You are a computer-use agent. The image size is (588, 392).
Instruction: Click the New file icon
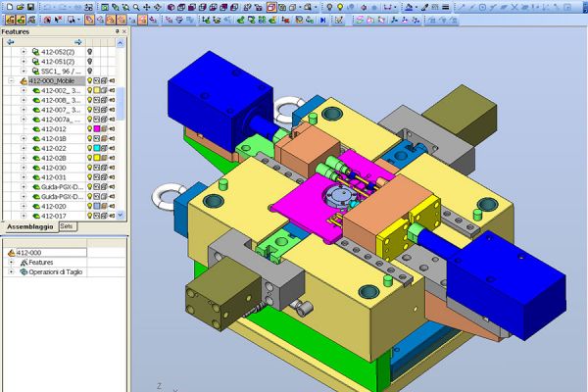click(6, 6)
